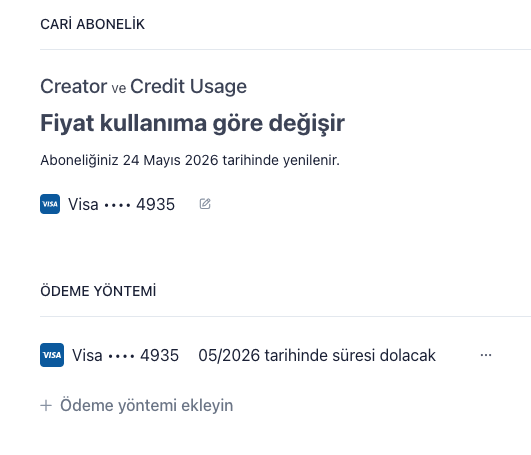Click the plus icon before Ödeme yöntemi ekleyin
The image size is (531, 455).
point(46,405)
